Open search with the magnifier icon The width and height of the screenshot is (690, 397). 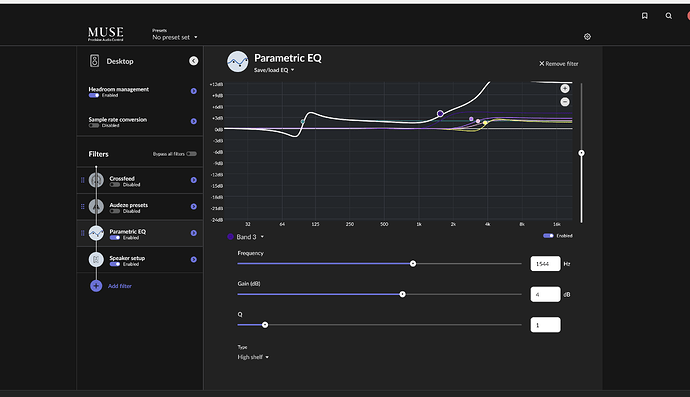coord(668,16)
